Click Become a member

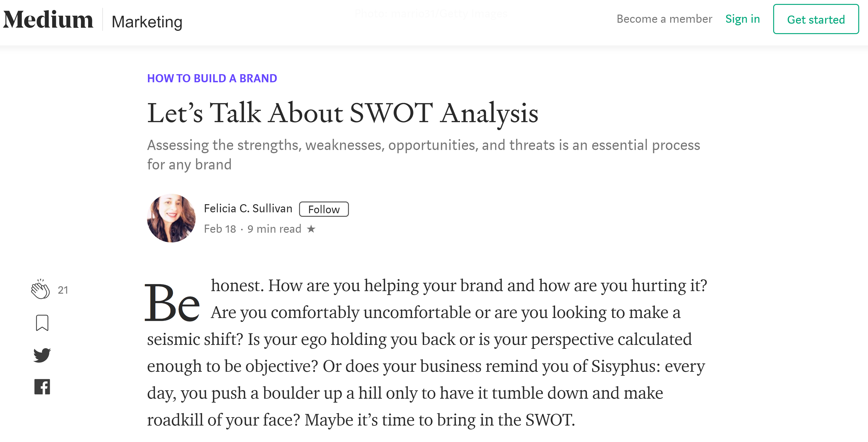click(x=664, y=19)
